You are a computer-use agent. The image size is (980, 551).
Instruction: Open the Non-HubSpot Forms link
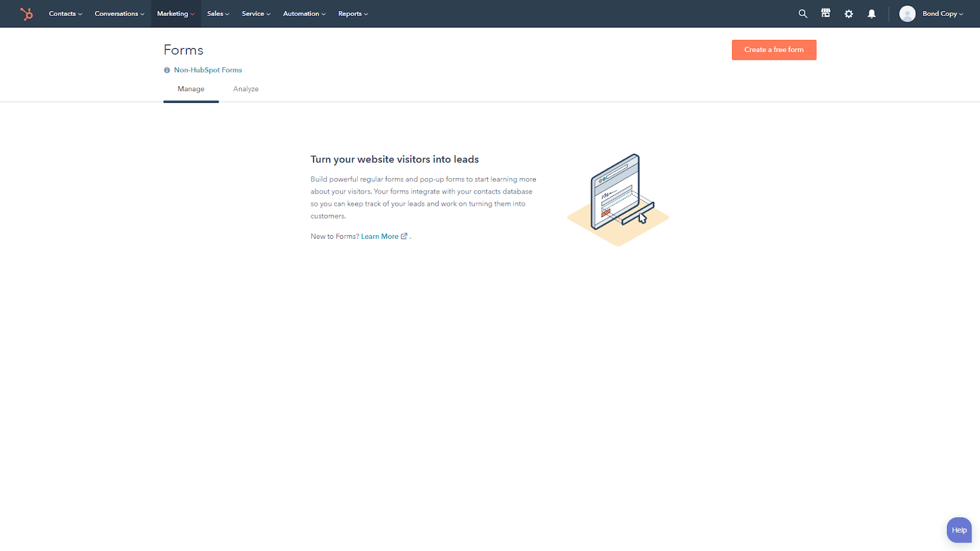pyautogui.click(x=208, y=70)
